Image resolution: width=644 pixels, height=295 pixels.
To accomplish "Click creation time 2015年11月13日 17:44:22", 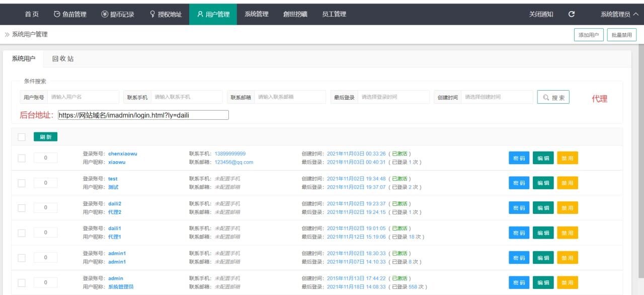I will click(356, 278).
